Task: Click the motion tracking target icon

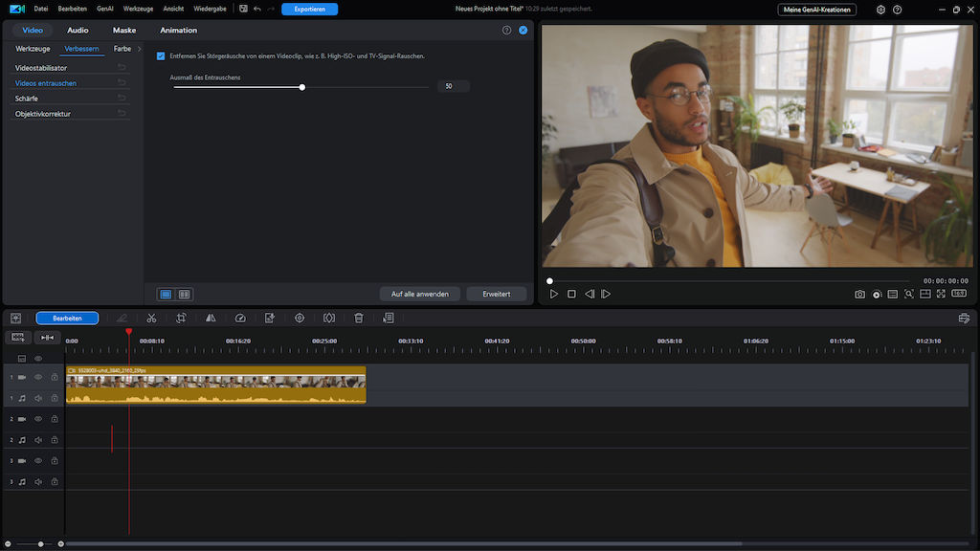Action: (x=300, y=318)
